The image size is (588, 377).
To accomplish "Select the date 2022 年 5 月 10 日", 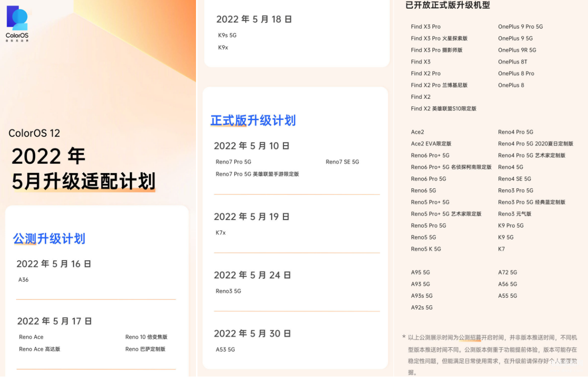I will pos(252,146).
